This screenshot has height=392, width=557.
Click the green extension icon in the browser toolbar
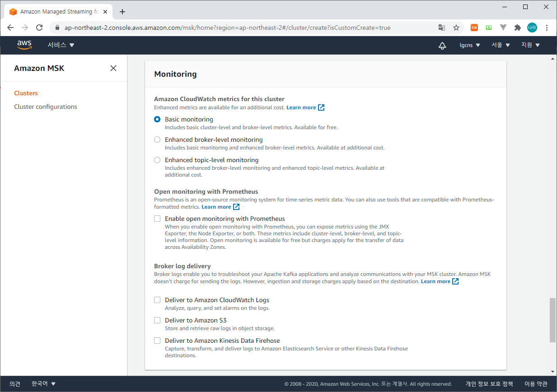489,28
